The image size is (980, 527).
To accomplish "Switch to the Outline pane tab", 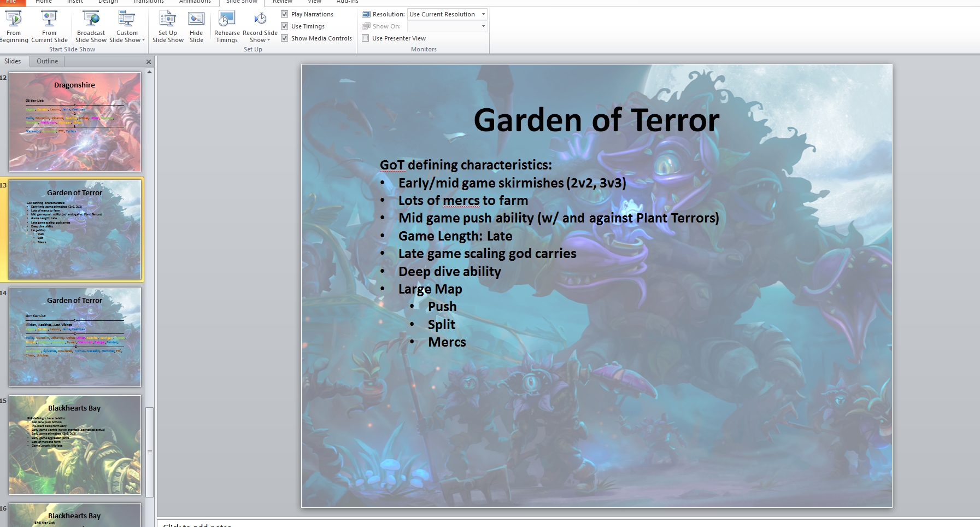I will 47,61.
